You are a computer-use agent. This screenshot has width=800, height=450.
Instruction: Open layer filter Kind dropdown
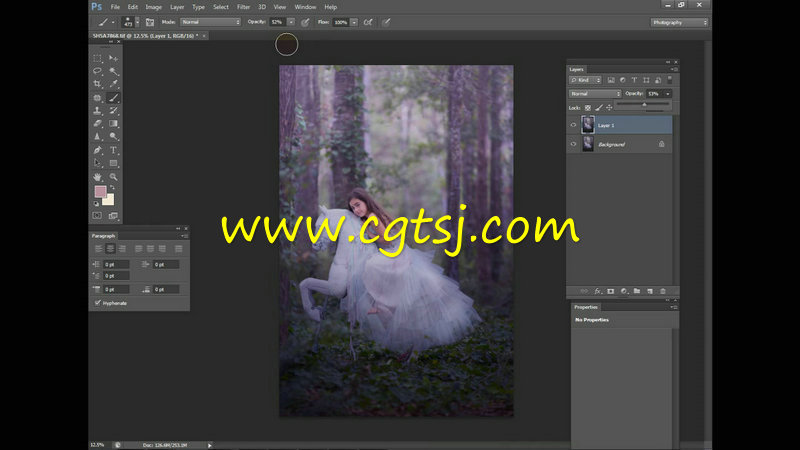(x=585, y=80)
